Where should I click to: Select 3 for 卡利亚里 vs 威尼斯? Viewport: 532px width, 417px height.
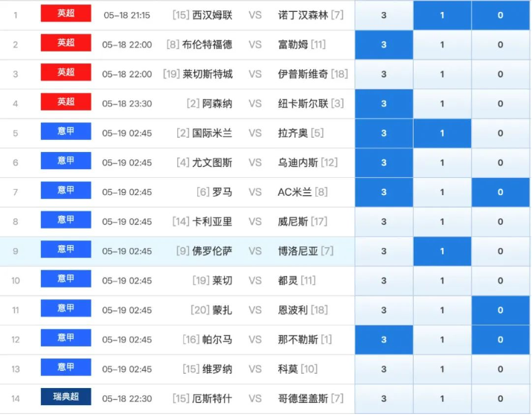[x=384, y=222]
